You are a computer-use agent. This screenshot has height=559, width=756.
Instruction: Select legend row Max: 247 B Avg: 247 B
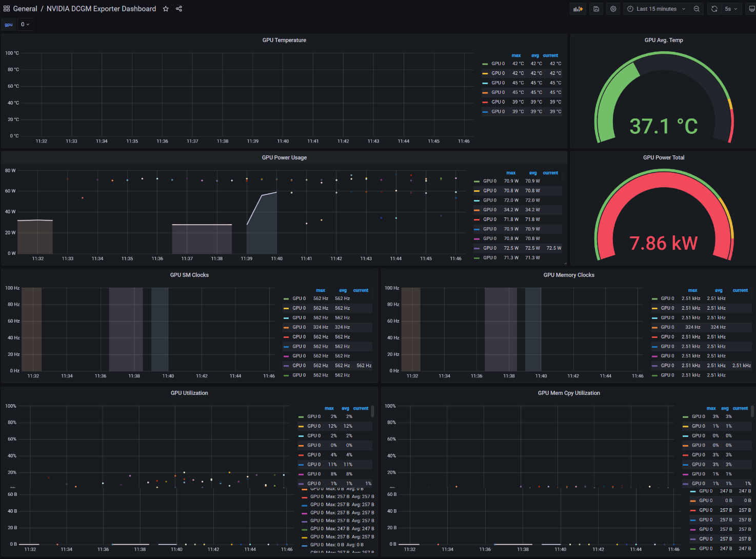click(339, 529)
